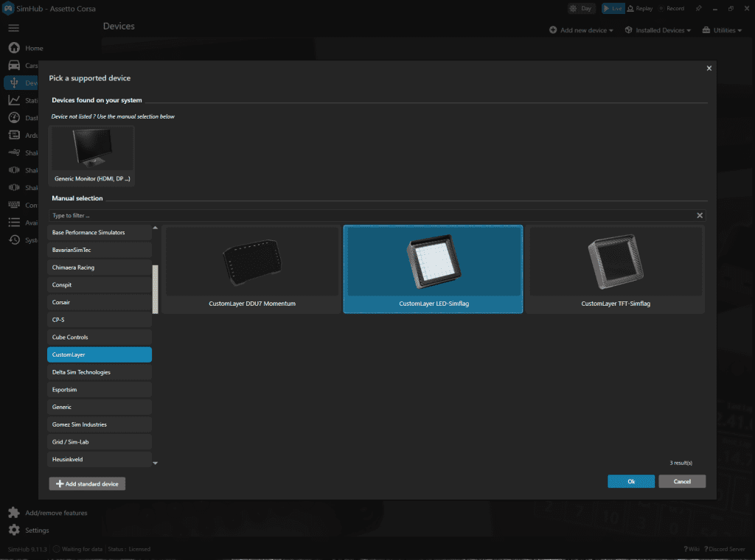Clear the filter text box with X

pos(700,216)
